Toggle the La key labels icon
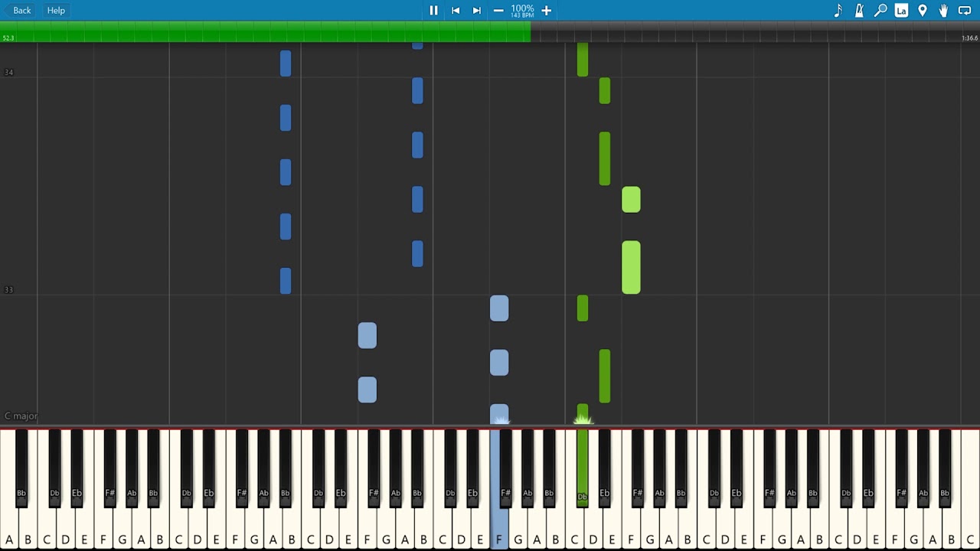Screen dimensions: 980x551 [x=901, y=11]
